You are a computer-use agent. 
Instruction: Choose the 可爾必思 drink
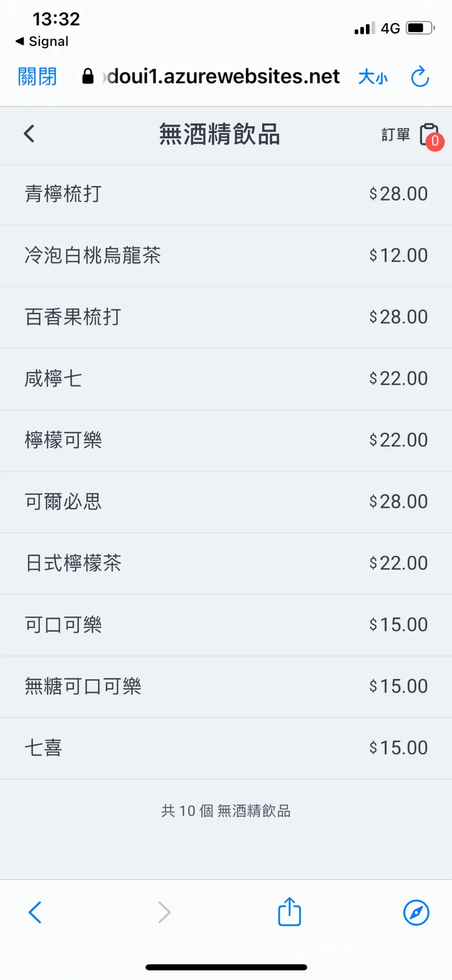point(226,502)
